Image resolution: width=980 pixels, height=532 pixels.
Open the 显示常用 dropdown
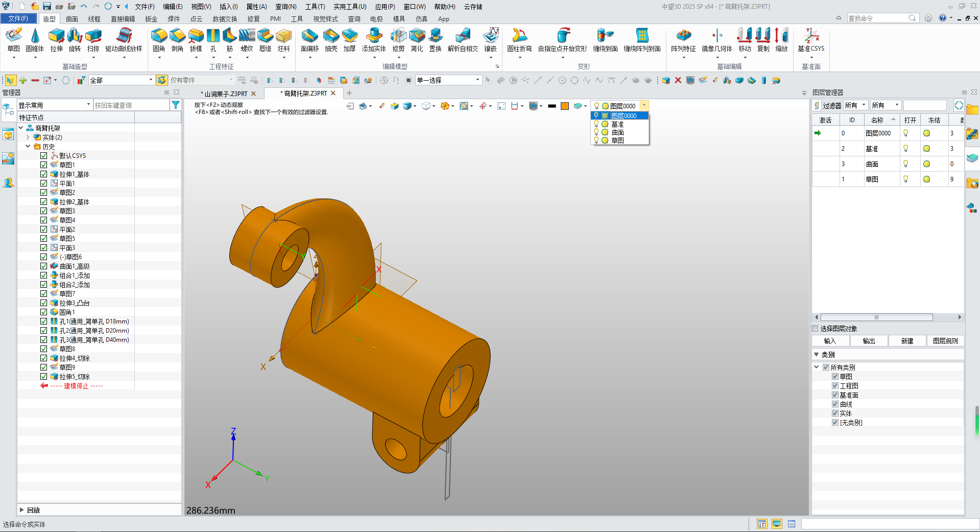pyautogui.click(x=88, y=105)
